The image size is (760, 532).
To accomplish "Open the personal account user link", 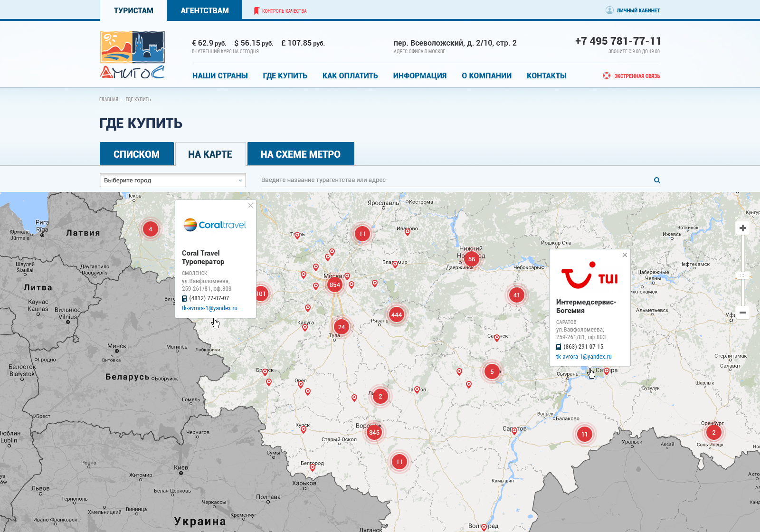I will tap(633, 10).
